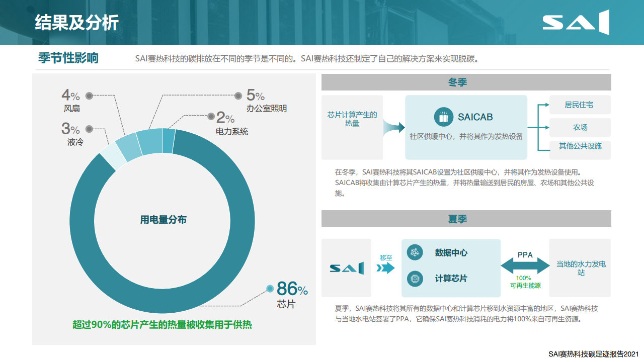
Task: Click the data center polygon icon
Action: click(x=415, y=253)
